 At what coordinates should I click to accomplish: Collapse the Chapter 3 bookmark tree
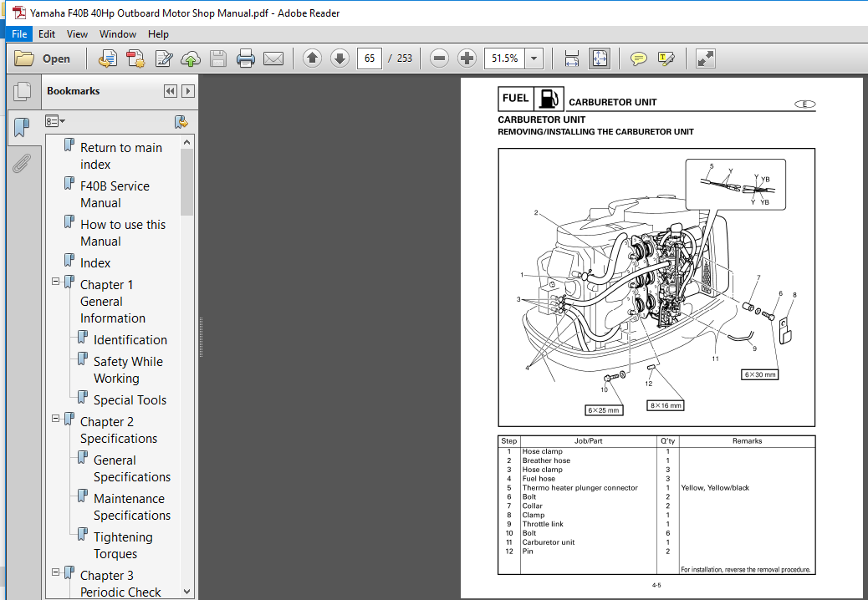pyautogui.click(x=56, y=572)
